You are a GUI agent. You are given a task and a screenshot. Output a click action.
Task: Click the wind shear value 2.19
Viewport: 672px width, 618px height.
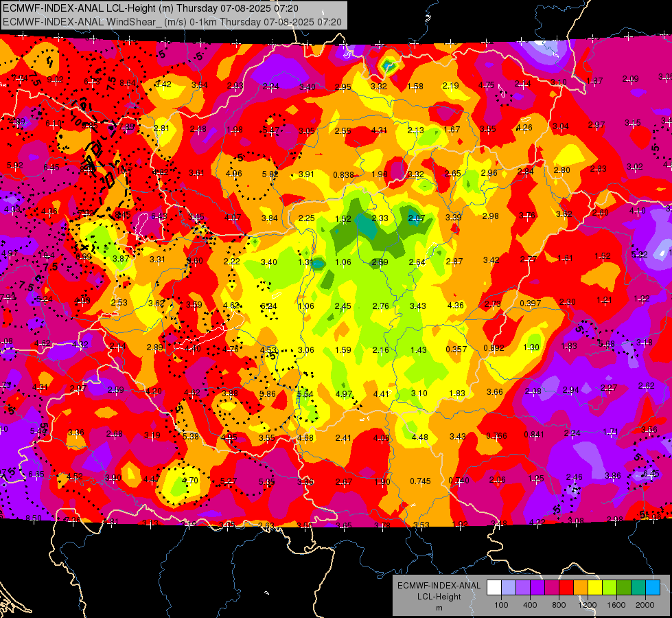[x=450, y=85]
